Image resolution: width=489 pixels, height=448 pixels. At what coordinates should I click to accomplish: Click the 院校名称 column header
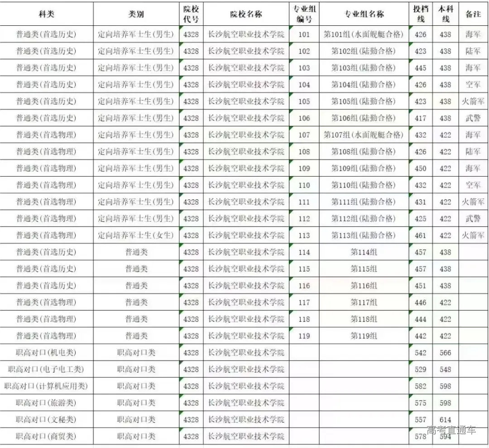[247, 14]
